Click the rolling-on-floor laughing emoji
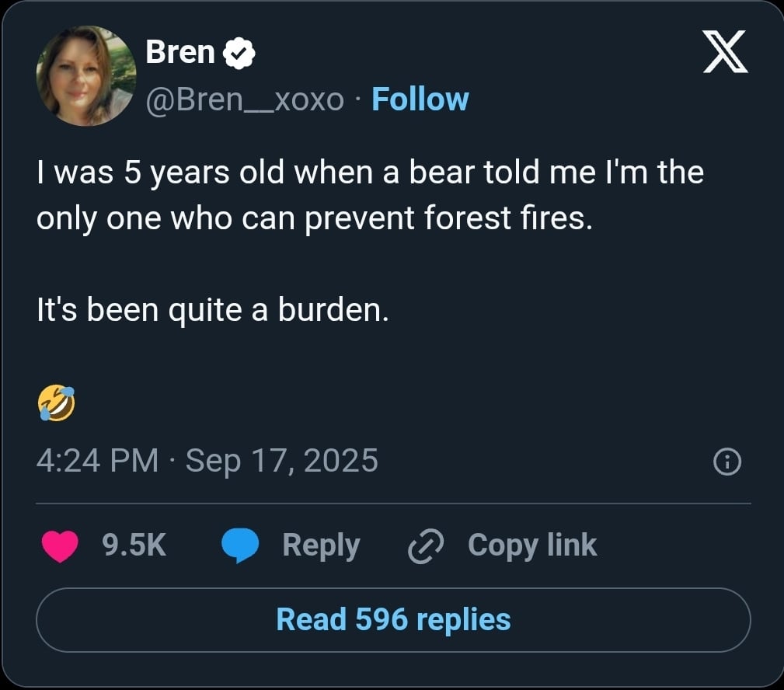Screen dimensions: 784x690 point(56,404)
